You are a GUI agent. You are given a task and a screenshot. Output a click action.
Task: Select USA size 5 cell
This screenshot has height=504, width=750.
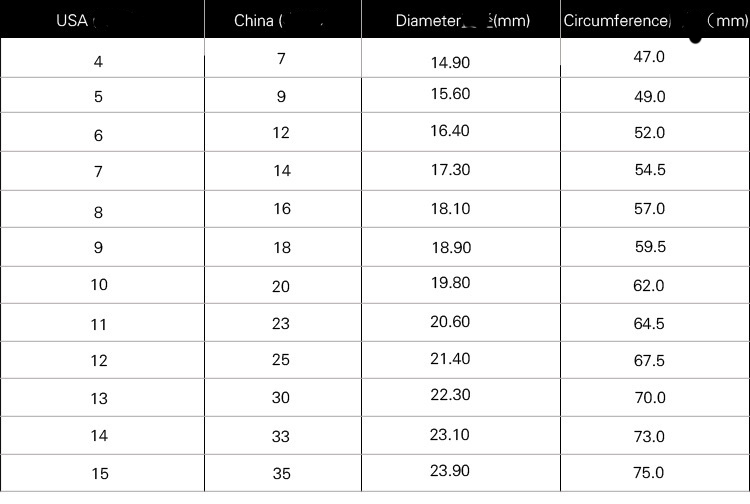coord(98,98)
